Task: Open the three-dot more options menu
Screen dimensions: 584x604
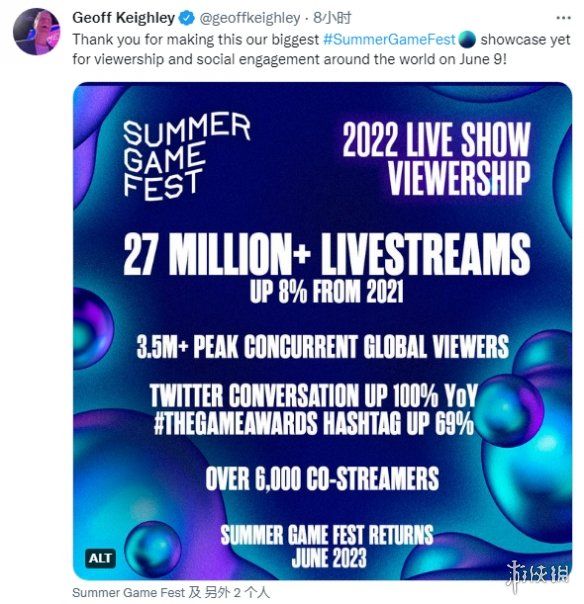Action: click(563, 18)
